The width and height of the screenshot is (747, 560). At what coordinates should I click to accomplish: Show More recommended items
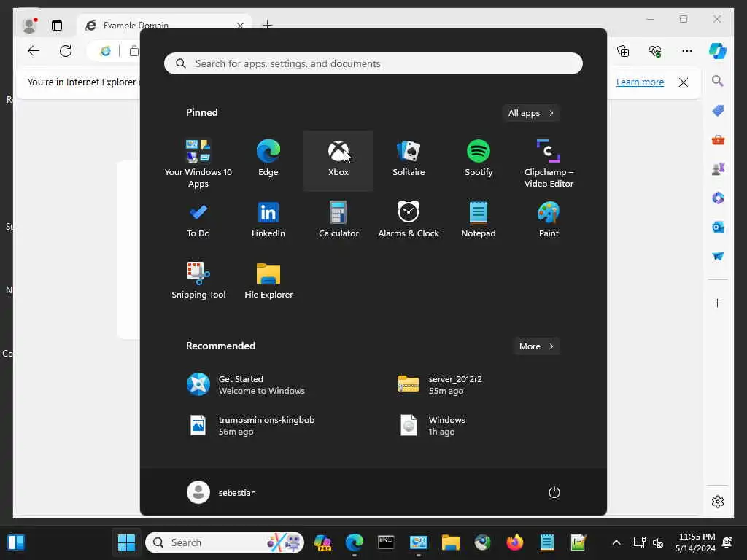pyautogui.click(x=536, y=346)
